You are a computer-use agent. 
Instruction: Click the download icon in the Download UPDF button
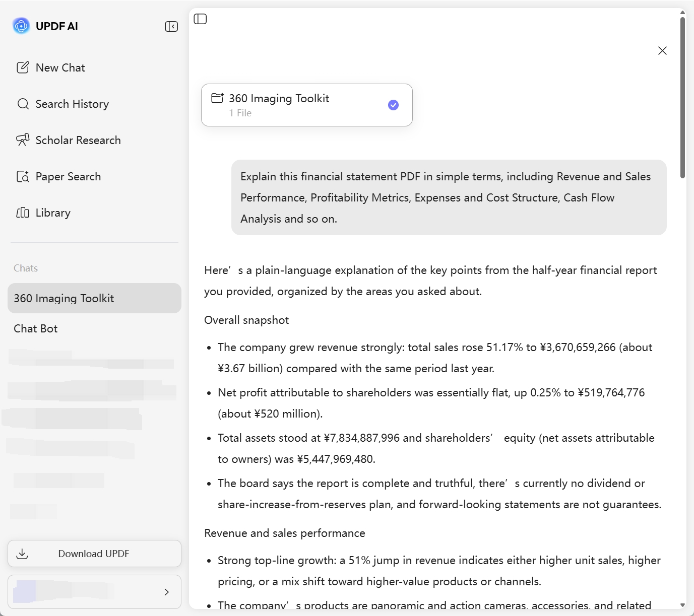(x=23, y=553)
